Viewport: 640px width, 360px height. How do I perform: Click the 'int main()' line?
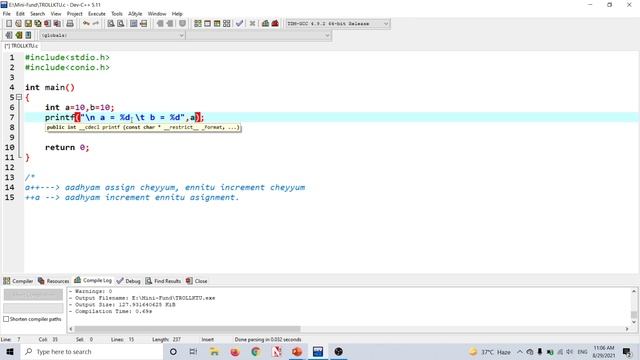click(x=50, y=87)
